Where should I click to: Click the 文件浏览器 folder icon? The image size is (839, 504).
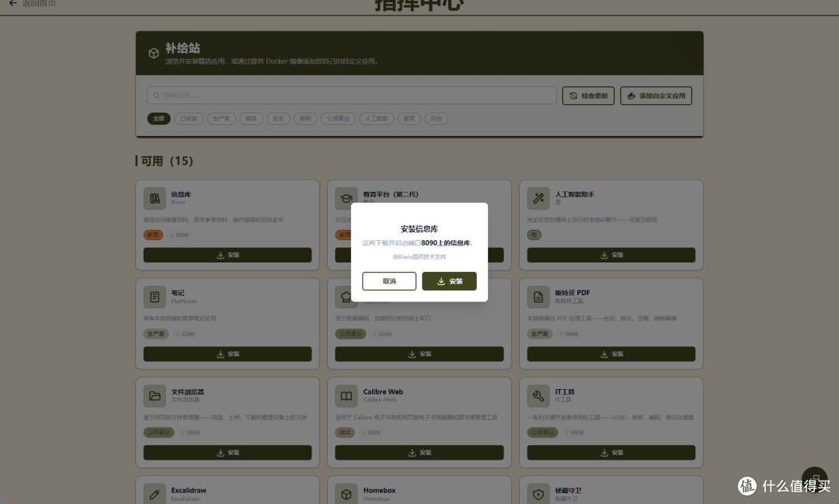pos(155,396)
